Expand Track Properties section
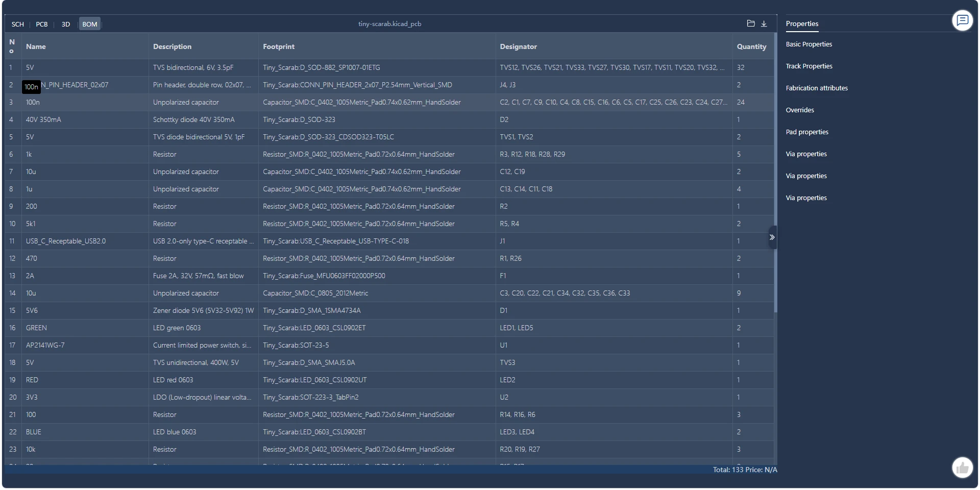The height and width of the screenshot is (490, 980). click(808, 66)
